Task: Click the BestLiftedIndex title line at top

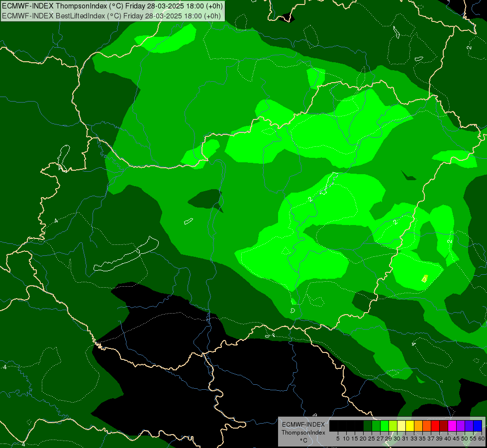Action: pyautogui.click(x=111, y=16)
